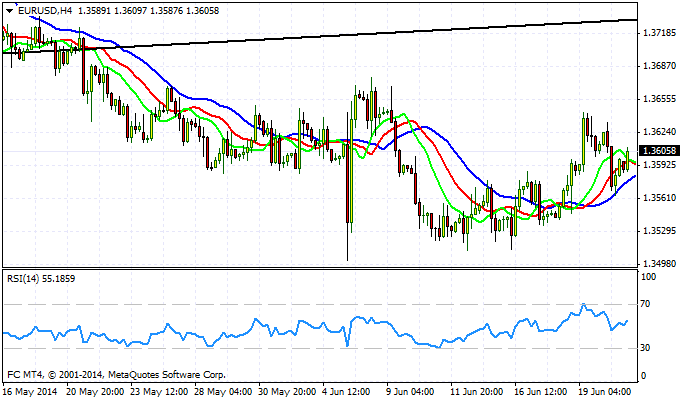The image size is (680, 400).
Task: Select the black trendline across the chart top
Action: coord(320,36)
